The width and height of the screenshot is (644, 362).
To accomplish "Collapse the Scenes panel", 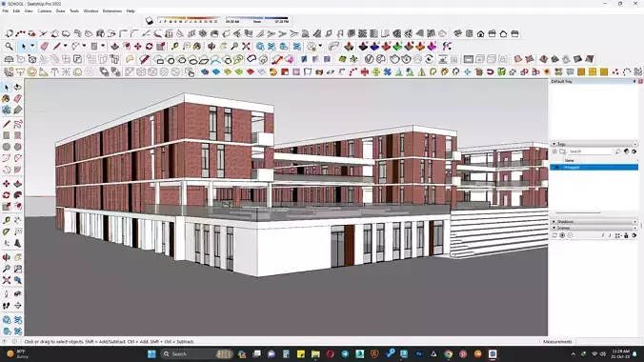I will (553, 228).
